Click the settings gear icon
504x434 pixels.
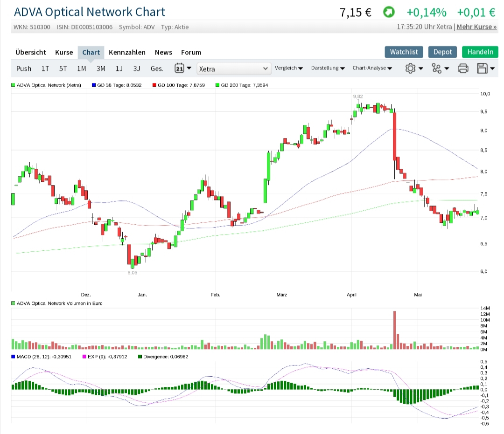pyautogui.click(x=410, y=69)
